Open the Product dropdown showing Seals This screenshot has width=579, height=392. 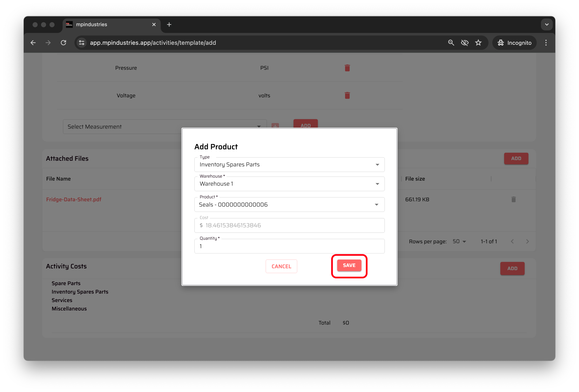click(x=289, y=205)
